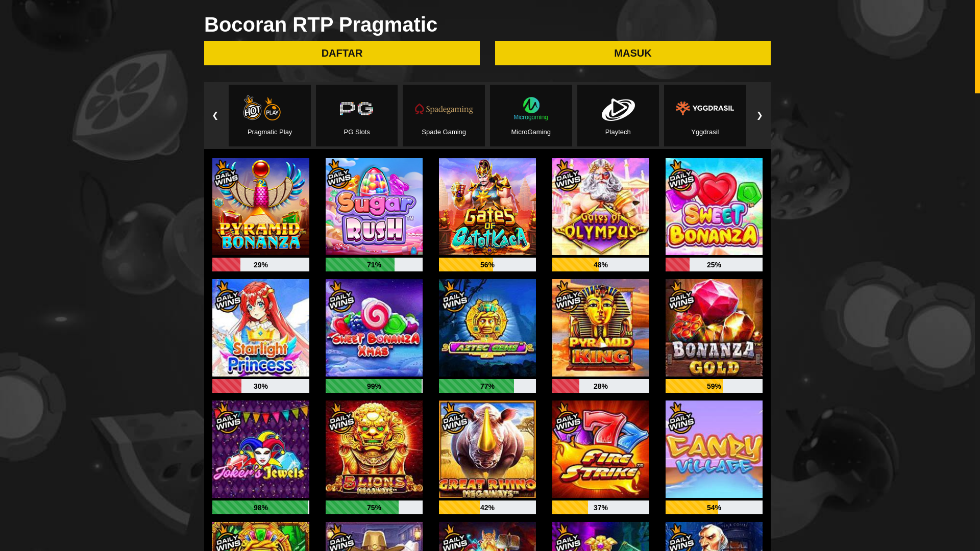The image size is (980, 551).
Task: Click the DAFTAR button
Action: coord(342,53)
